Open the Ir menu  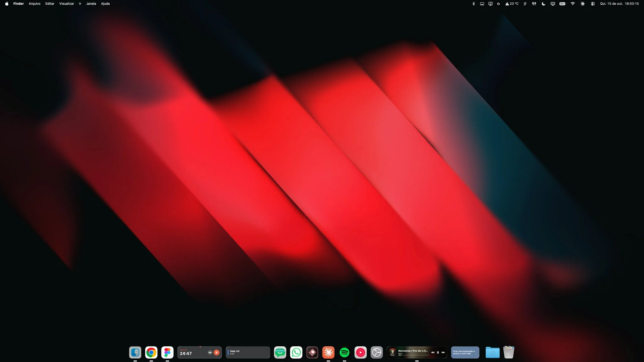pyautogui.click(x=80, y=4)
